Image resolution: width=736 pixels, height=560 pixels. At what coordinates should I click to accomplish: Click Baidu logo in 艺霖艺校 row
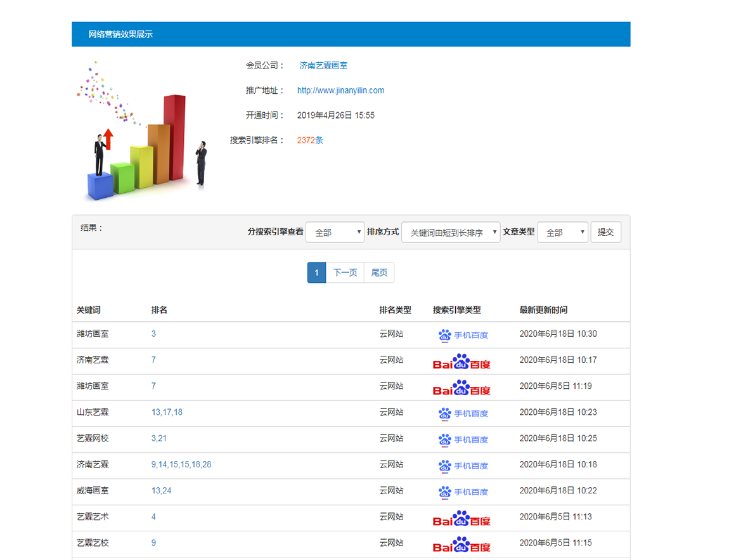462,544
